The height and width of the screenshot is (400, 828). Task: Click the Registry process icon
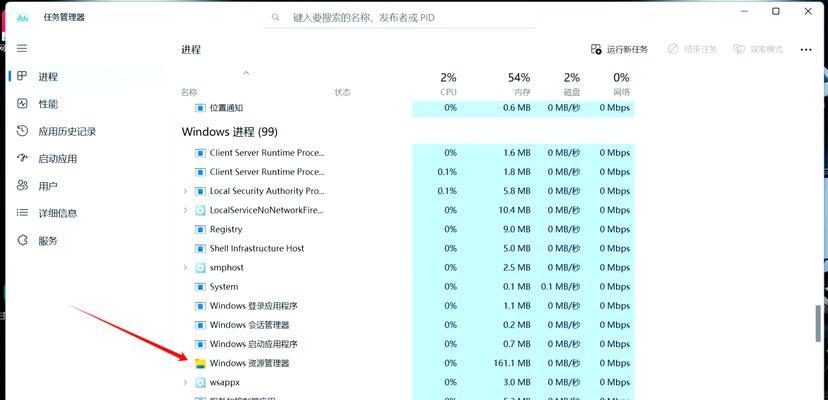click(x=200, y=229)
